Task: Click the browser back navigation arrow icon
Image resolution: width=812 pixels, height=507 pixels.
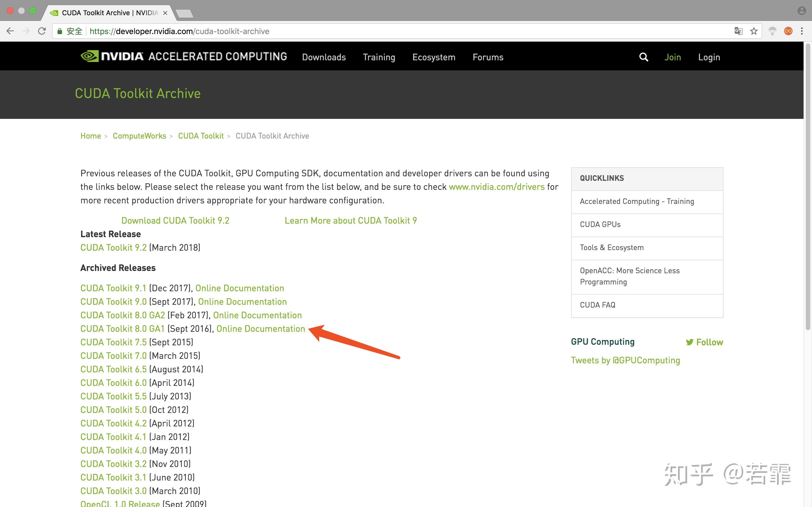Action: click(x=10, y=31)
